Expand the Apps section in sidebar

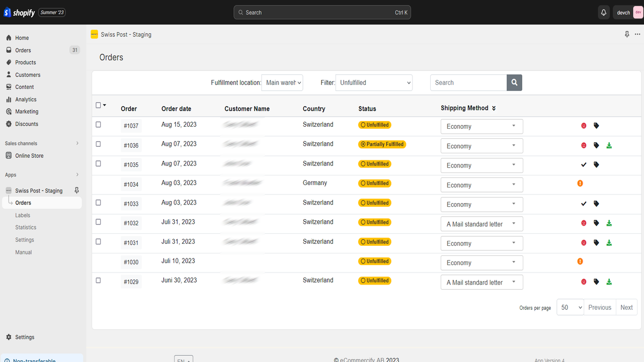pyautogui.click(x=77, y=174)
